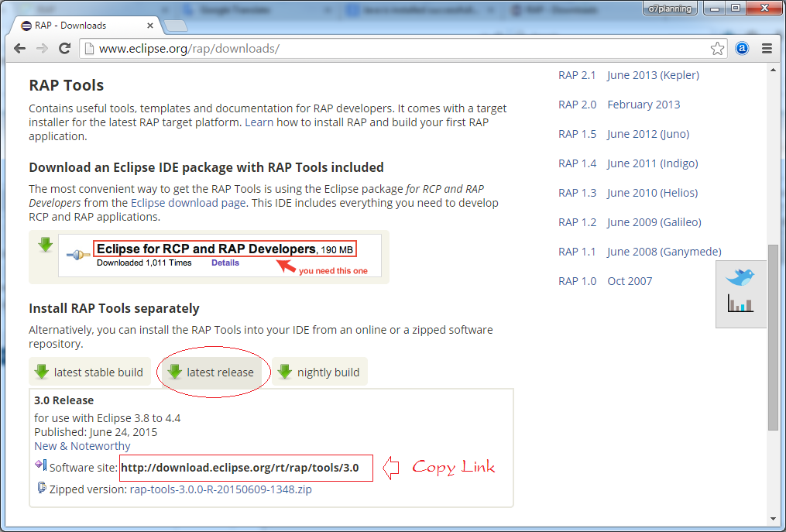This screenshot has height=532, width=786.
Task: Open the Eclipse download page link
Action: [188, 203]
